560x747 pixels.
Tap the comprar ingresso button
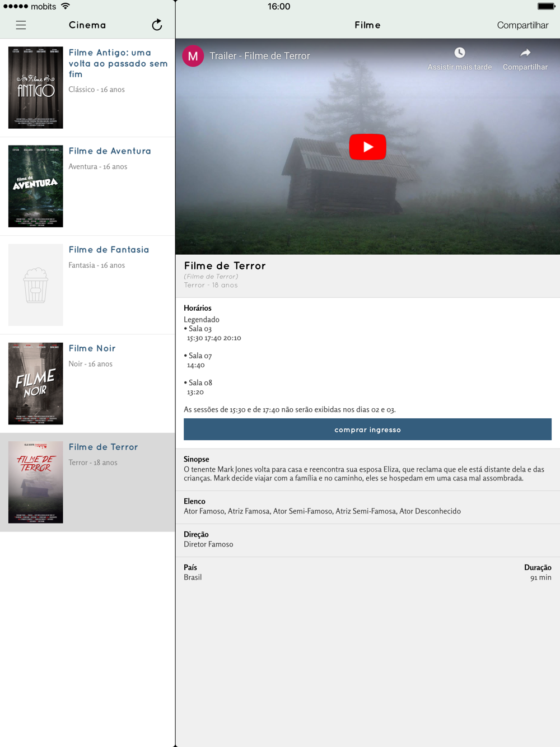click(367, 429)
